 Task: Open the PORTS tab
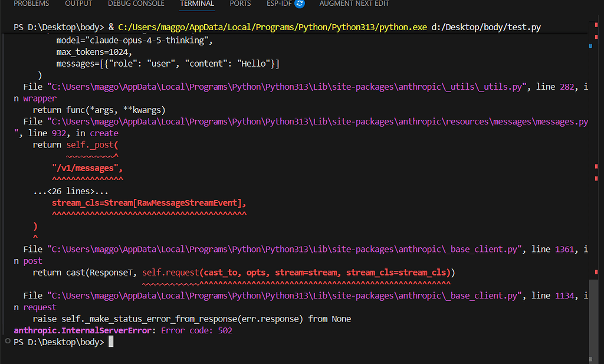tap(240, 4)
